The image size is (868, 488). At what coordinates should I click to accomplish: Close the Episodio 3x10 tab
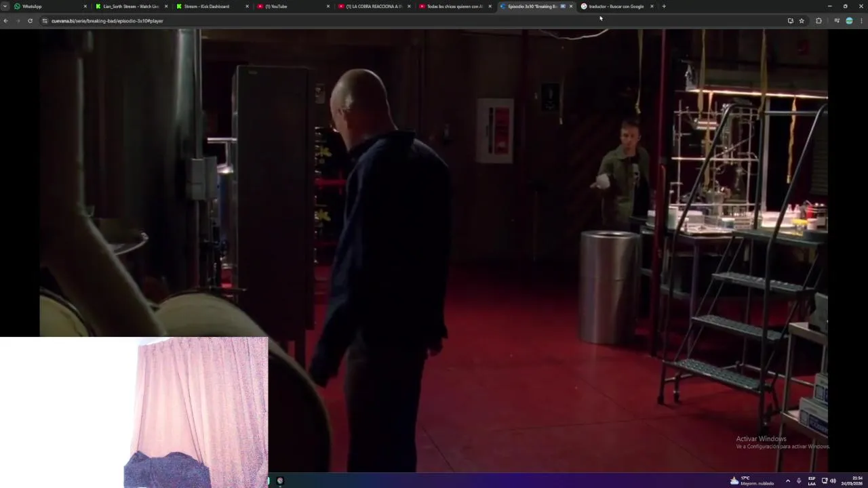pyautogui.click(x=571, y=6)
